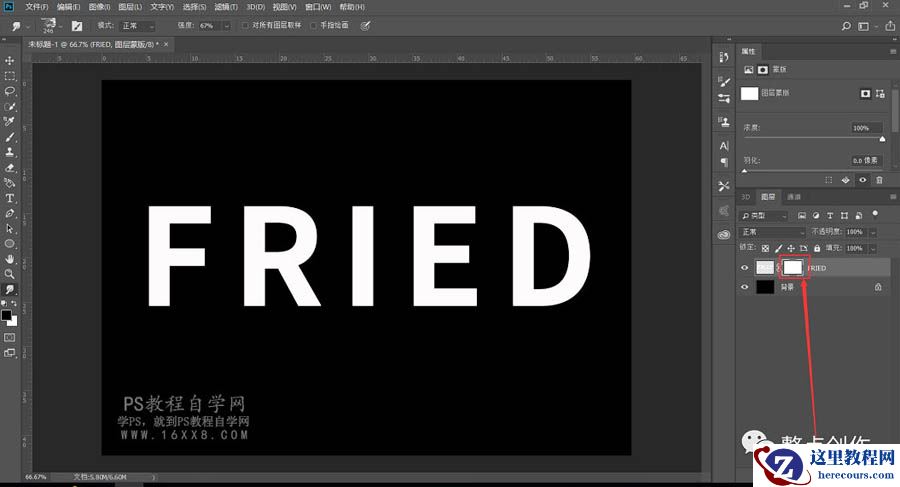The height and width of the screenshot is (487, 900).
Task: Enable finger painting checkbox (手指绘画)
Action: tap(313, 26)
